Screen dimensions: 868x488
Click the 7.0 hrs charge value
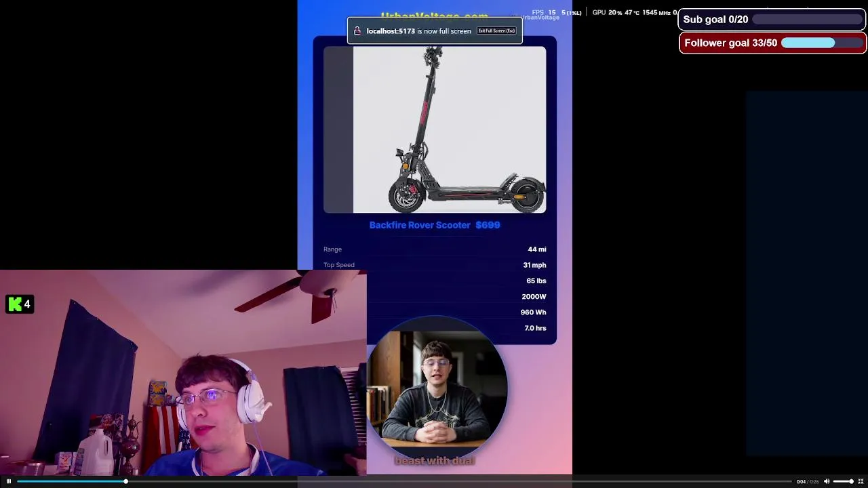coord(535,328)
